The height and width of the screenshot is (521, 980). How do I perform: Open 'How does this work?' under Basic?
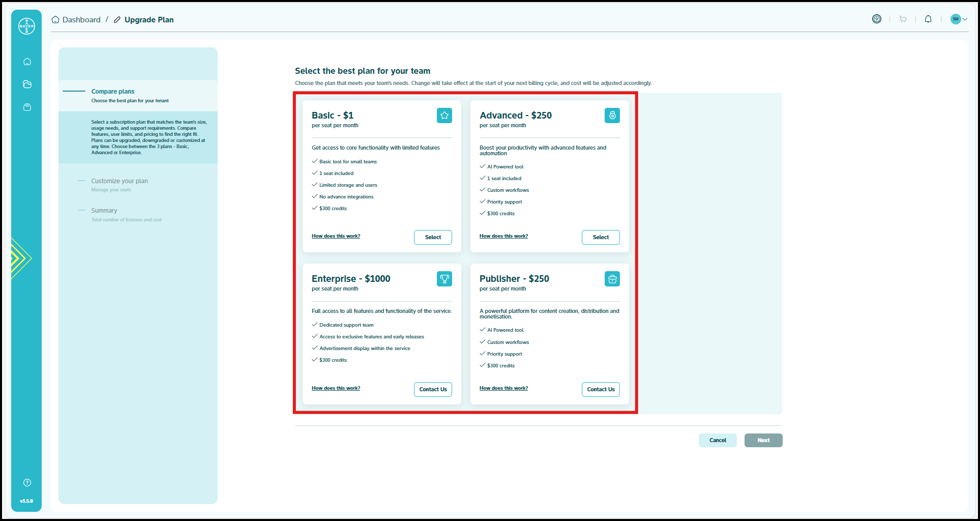click(336, 236)
